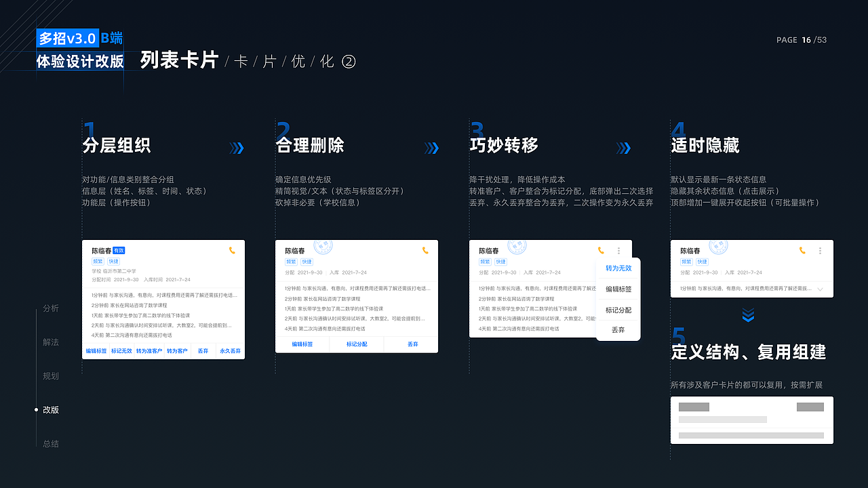The width and height of the screenshot is (868, 488).
Task: Select 改版 in the left sidebar navigation
Action: click(x=51, y=409)
